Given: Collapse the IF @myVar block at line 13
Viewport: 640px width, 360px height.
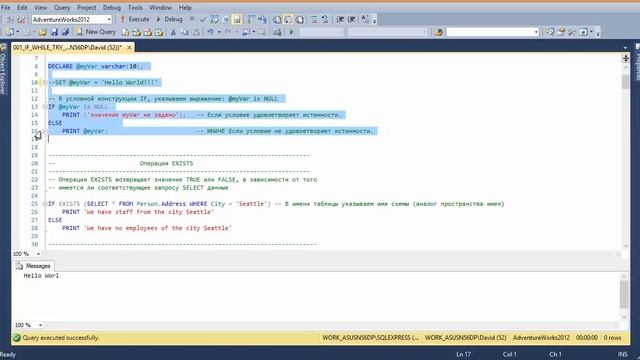Looking at the screenshot, I should click(x=45, y=107).
